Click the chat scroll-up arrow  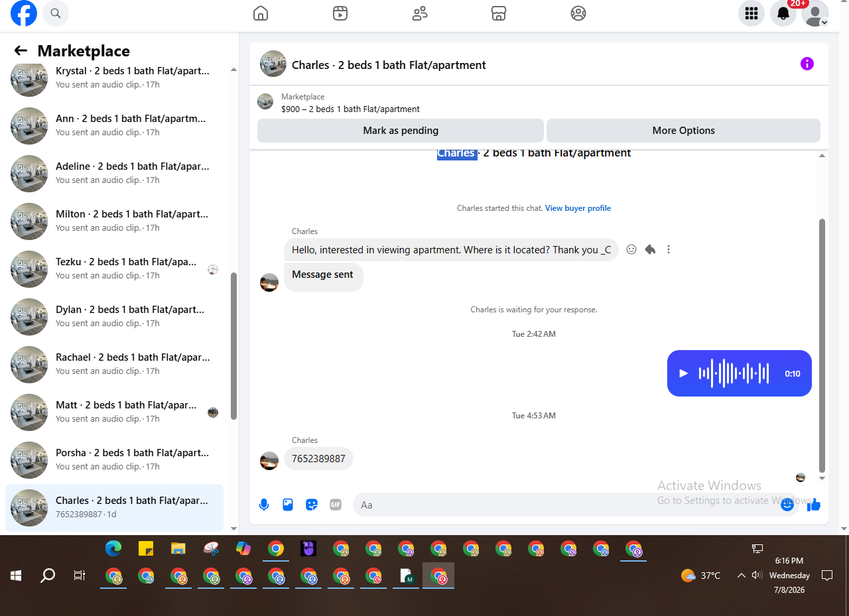[822, 156]
